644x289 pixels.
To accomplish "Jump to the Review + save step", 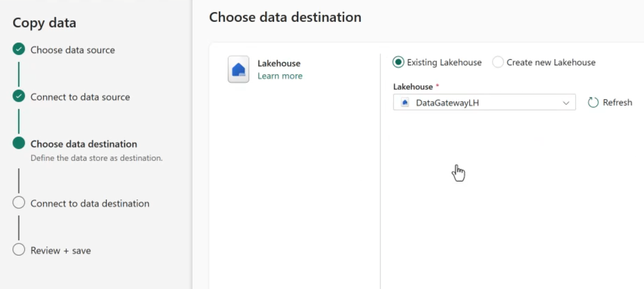I will (60, 251).
